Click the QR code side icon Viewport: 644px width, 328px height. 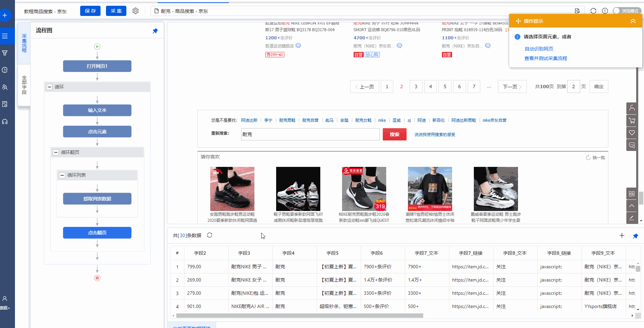point(632,194)
